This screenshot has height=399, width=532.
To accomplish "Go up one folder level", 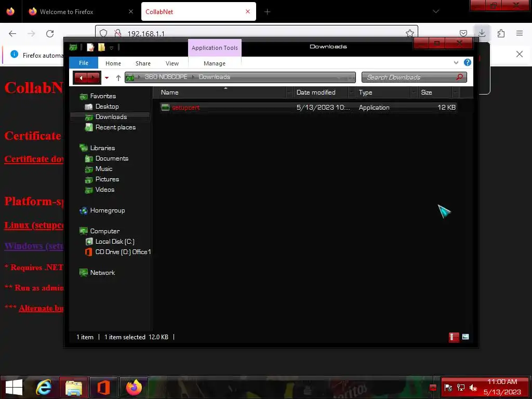I will coord(118,78).
